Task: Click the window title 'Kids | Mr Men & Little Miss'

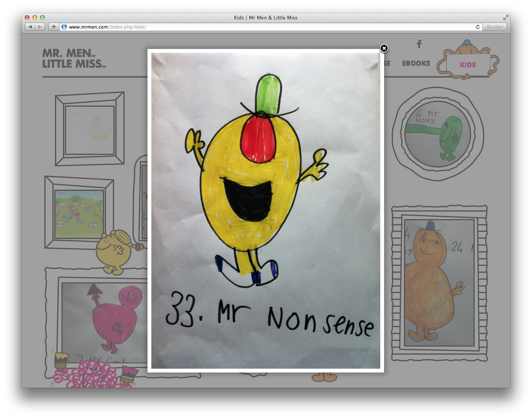Action: click(266, 18)
